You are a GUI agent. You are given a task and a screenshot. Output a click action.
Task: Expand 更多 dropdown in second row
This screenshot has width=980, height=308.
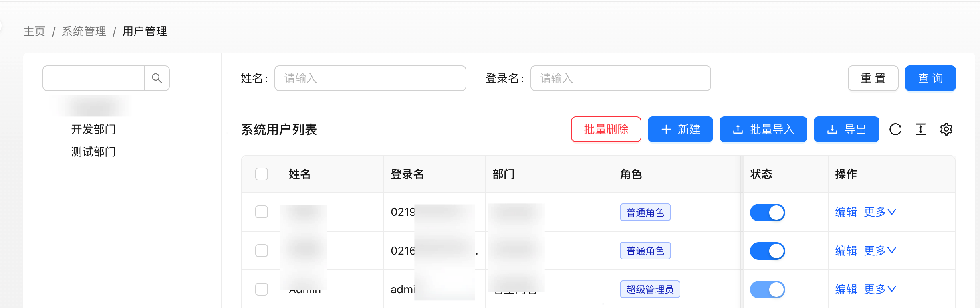tap(880, 251)
